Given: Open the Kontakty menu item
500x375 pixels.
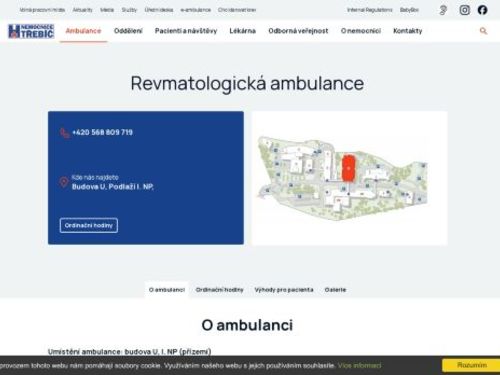Looking at the screenshot, I should click(x=408, y=31).
